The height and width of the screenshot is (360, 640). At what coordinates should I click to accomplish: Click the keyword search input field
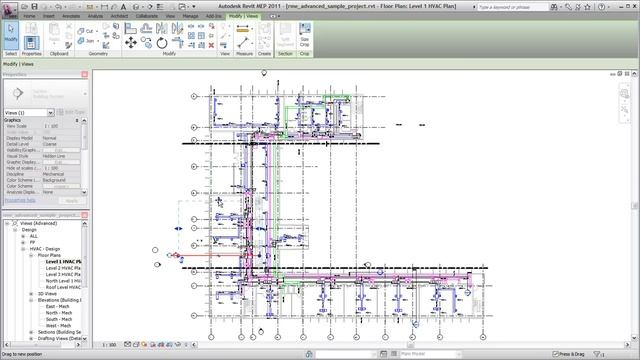512,7
